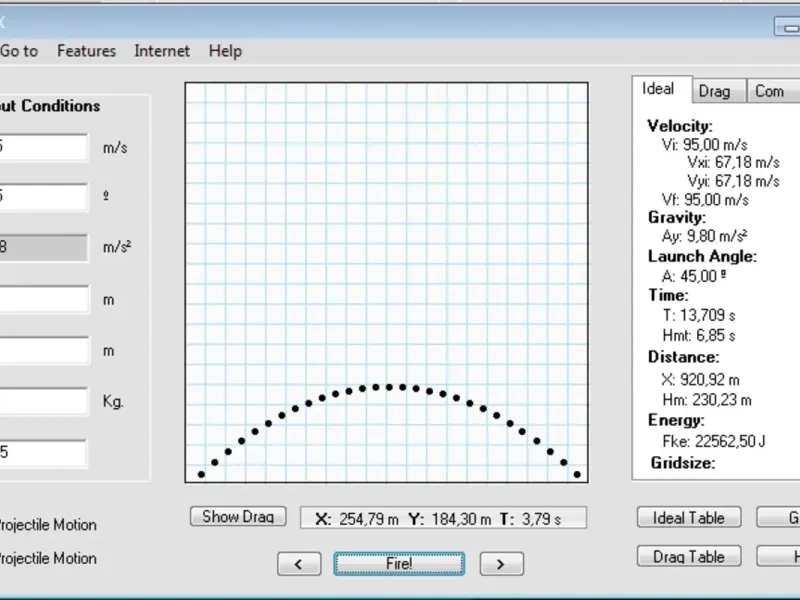Viewport: 800px width, 600px height.
Task: Click the Vyi: 67,18 m/s value
Action: point(733,181)
